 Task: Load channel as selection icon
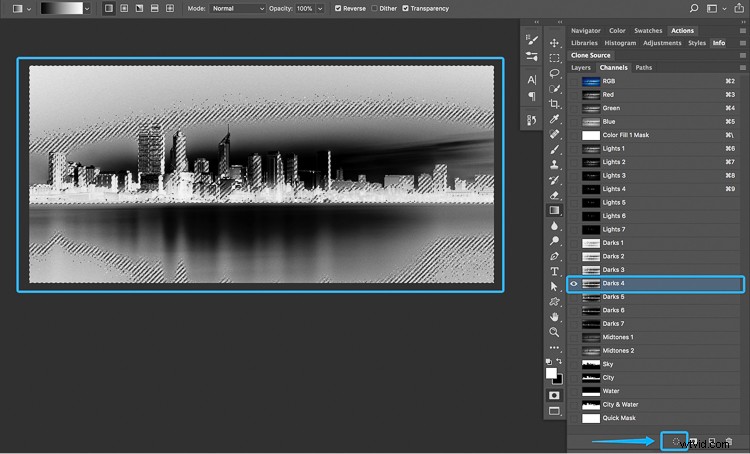pyautogui.click(x=675, y=442)
